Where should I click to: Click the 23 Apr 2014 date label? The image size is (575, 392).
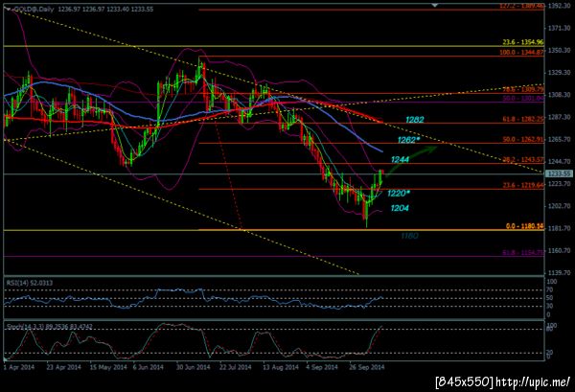[64, 367]
